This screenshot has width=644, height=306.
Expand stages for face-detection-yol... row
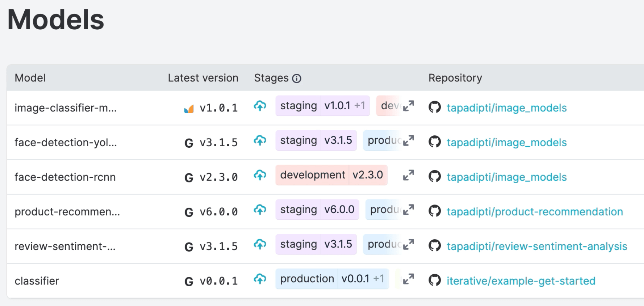coord(408,141)
